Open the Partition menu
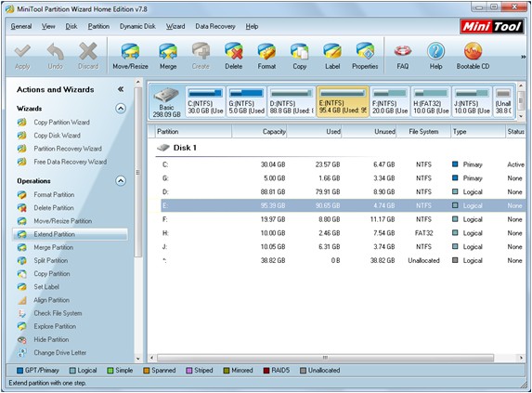 click(x=98, y=26)
